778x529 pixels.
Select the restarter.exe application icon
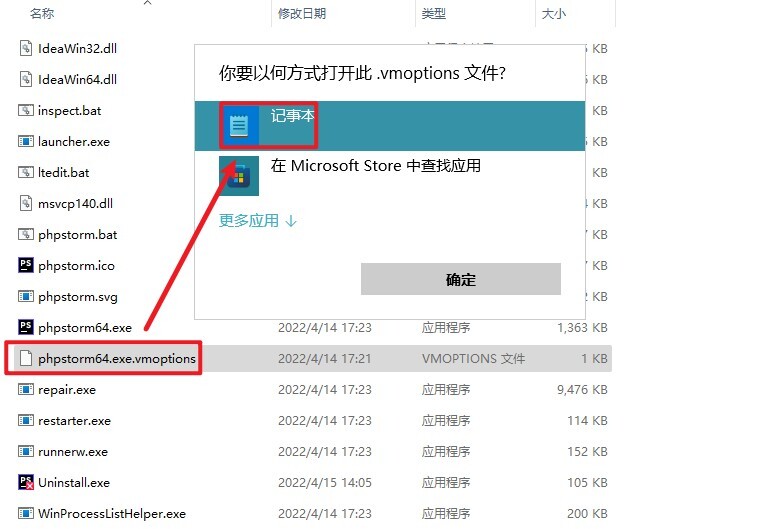(x=26, y=420)
